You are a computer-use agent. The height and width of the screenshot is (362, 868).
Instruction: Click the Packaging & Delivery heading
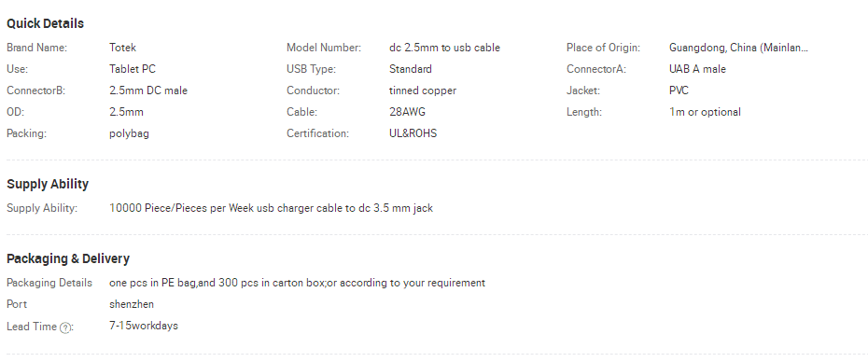(68, 258)
